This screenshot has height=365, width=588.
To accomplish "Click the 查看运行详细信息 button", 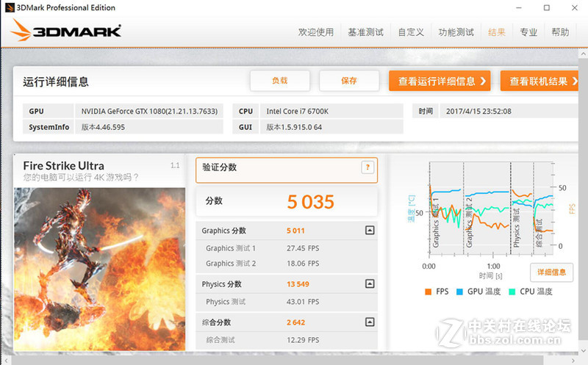I will pos(440,81).
